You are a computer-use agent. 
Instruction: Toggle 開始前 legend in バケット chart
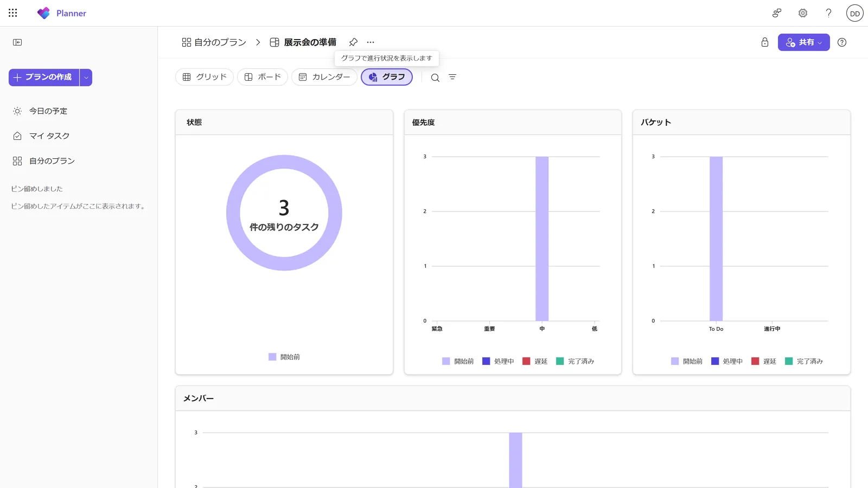pyautogui.click(x=687, y=361)
